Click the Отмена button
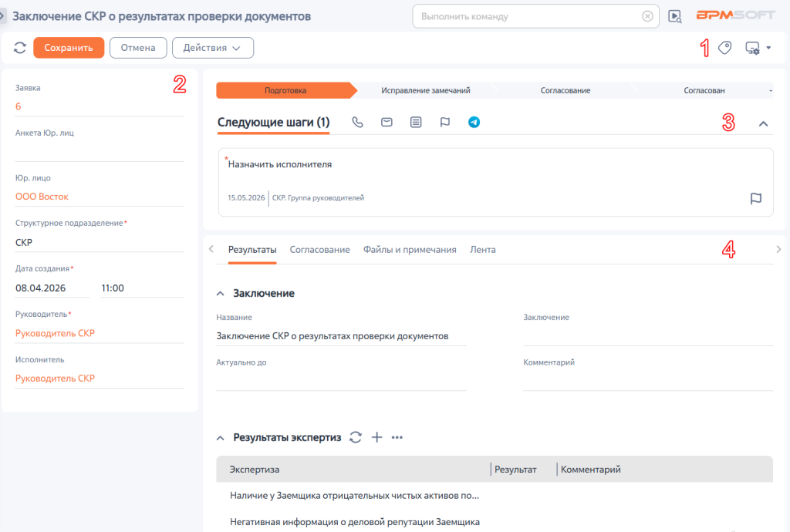790x532 pixels. pyautogui.click(x=138, y=48)
